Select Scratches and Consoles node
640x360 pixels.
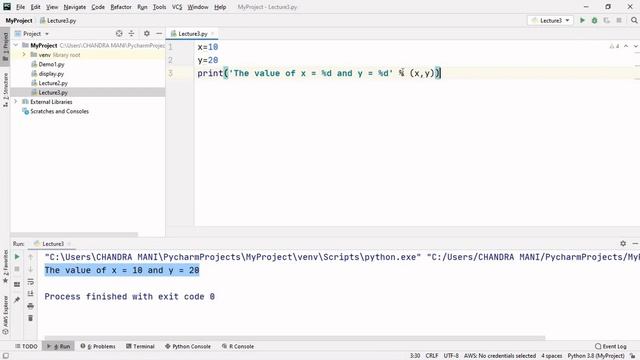pyautogui.click(x=59, y=111)
